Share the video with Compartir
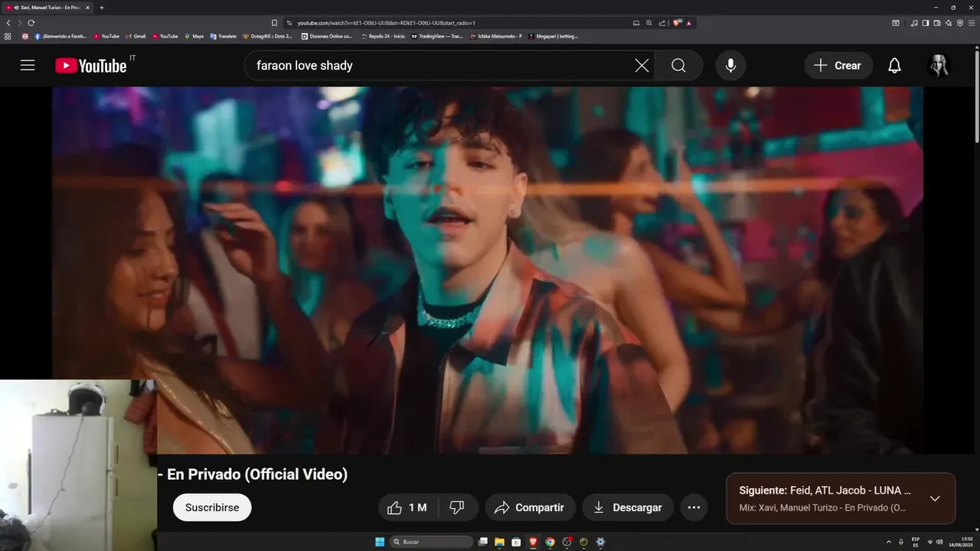 coord(530,507)
